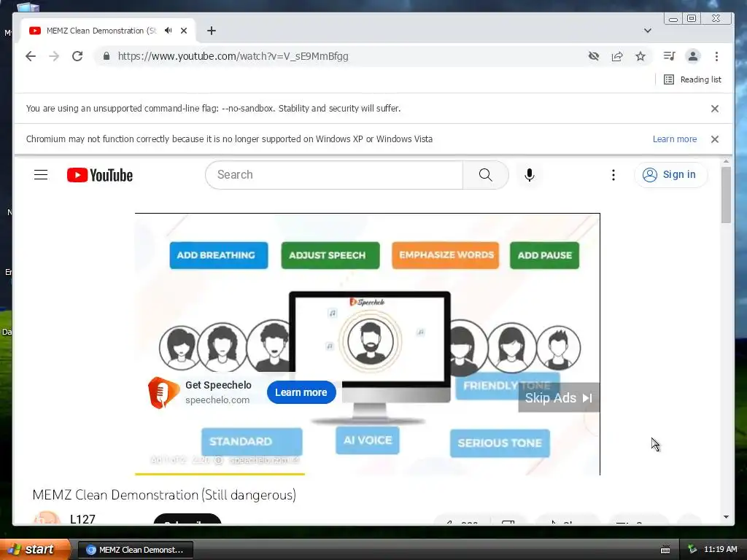Click the Speechelo ad logo icon
The image size is (747, 560).
[x=163, y=392]
